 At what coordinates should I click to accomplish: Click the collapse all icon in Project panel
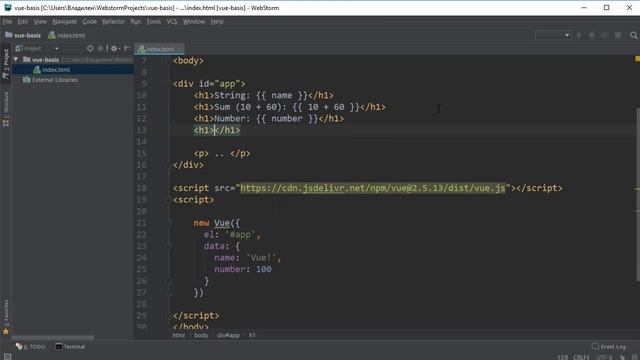click(100, 49)
